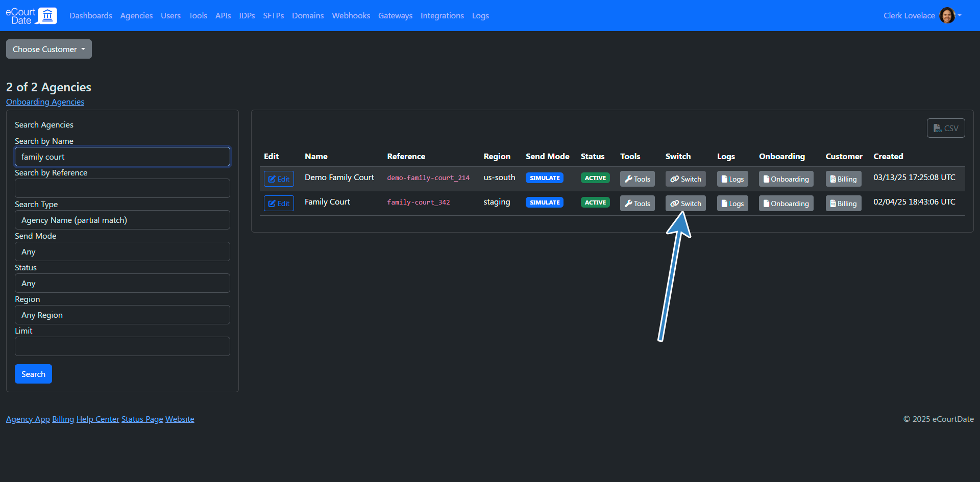Open Webhooks in top navigation
Image resolution: width=980 pixels, height=482 pixels.
tap(351, 16)
